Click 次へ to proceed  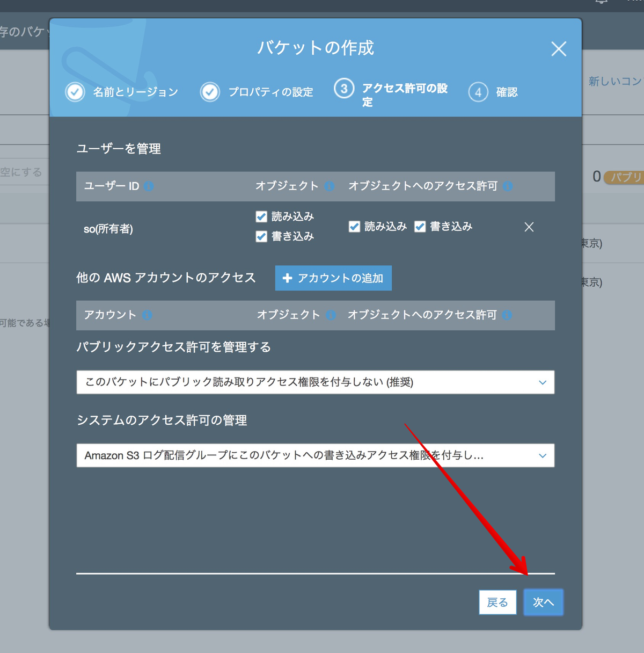click(543, 602)
